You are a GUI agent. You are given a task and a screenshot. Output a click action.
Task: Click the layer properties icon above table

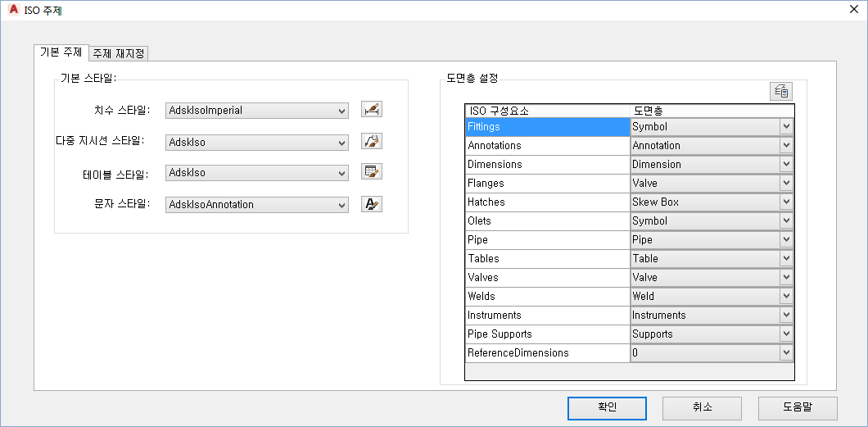tap(780, 91)
